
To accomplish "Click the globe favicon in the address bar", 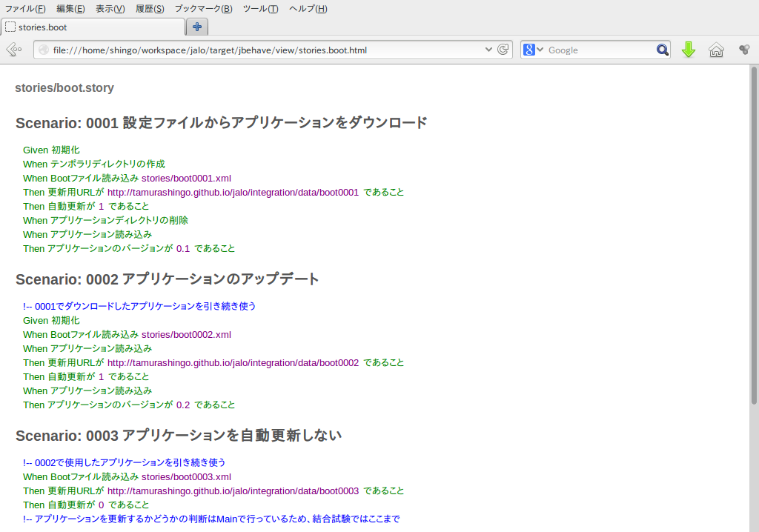I will pos(44,50).
